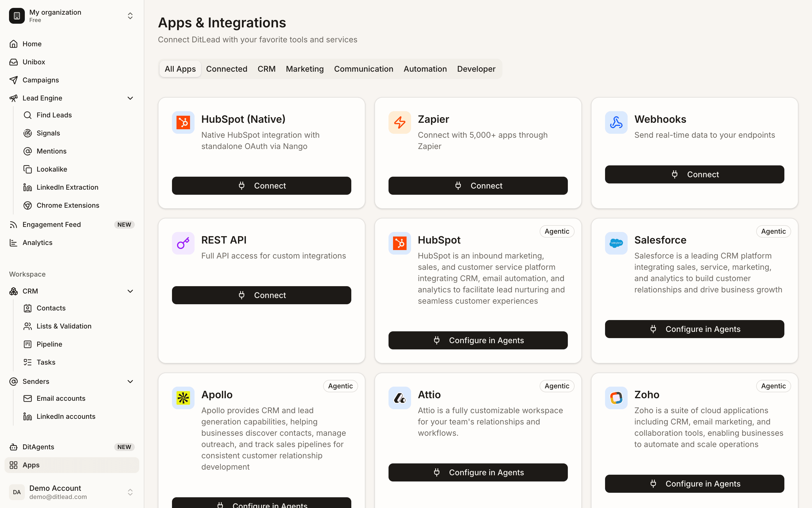Open Unibox inbox icon

click(14, 62)
